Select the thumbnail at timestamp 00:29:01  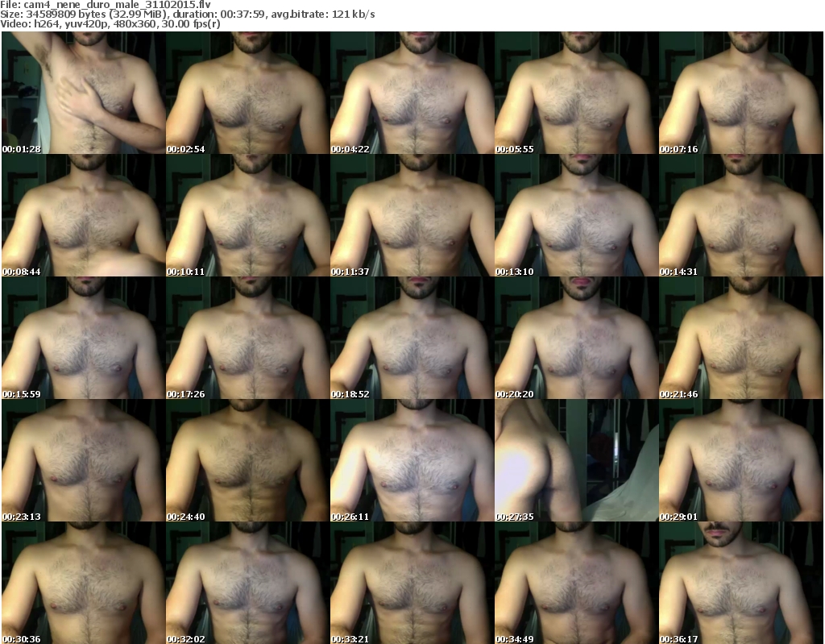tap(741, 460)
